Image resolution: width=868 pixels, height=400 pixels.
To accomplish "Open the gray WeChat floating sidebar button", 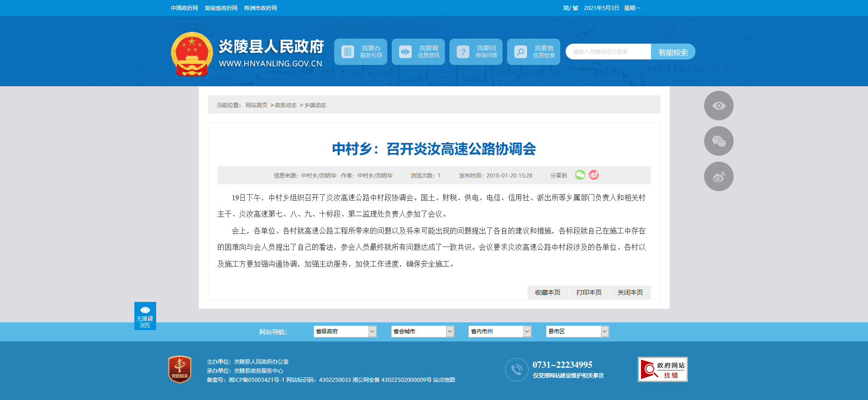I will pyautogui.click(x=718, y=141).
